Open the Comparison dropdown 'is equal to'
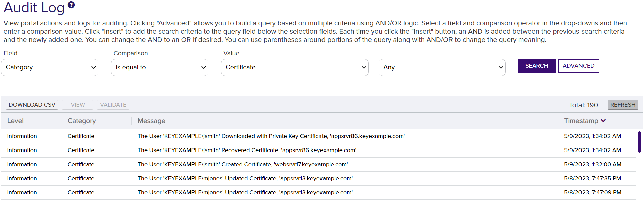644x202 pixels. pos(159,67)
